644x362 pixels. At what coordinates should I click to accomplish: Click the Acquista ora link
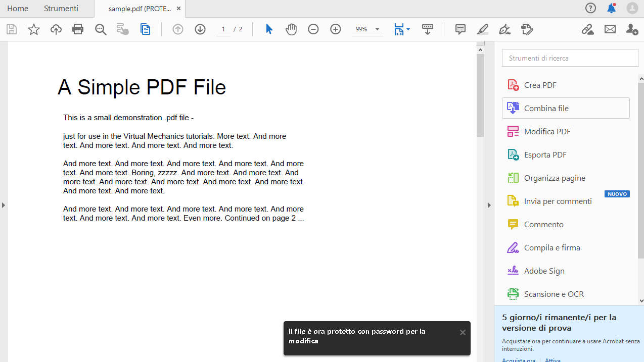(x=518, y=359)
